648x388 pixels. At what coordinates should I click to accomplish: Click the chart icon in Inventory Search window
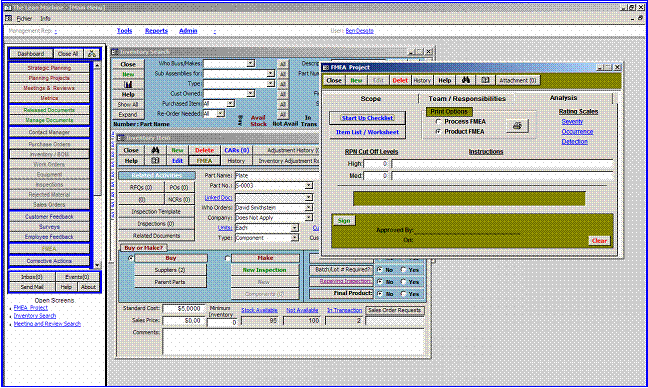(128, 85)
